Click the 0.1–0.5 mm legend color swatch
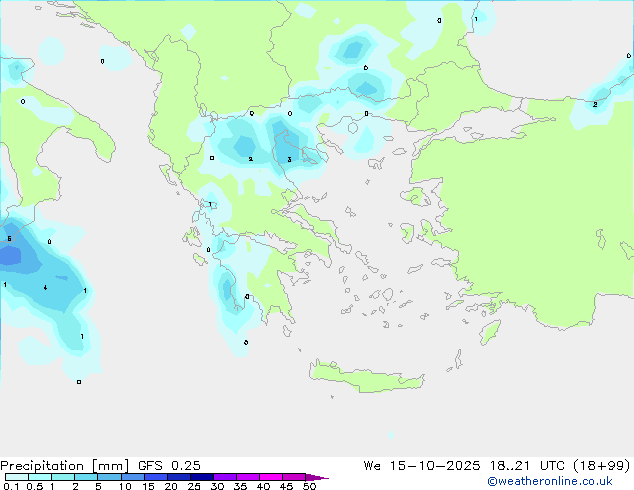Viewport: 634px width, 490px height. (x=17, y=477)
